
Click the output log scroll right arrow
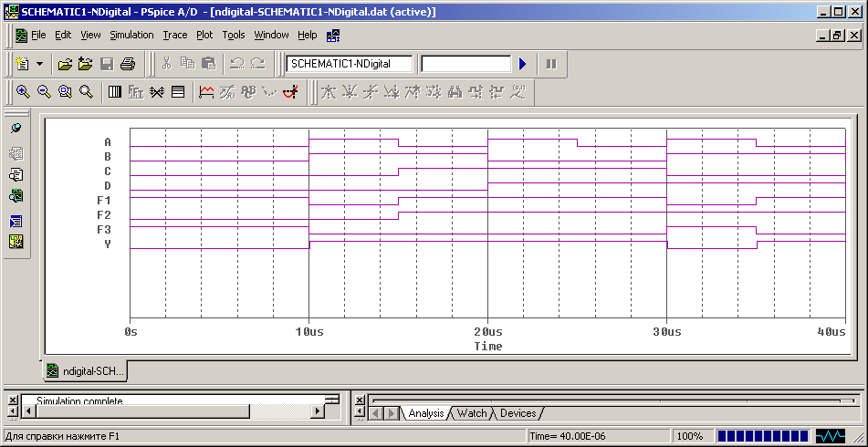pyautogui.click(x=318, y=411)
